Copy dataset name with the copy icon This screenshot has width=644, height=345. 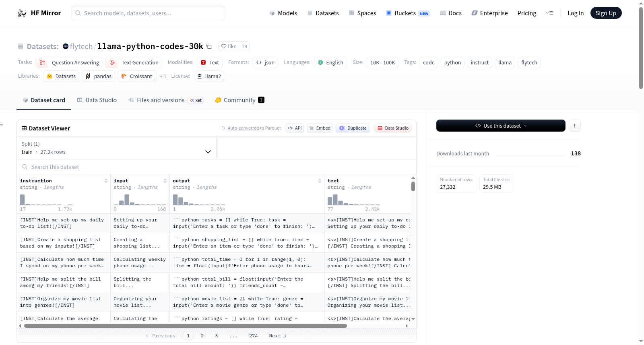point(209,46)
